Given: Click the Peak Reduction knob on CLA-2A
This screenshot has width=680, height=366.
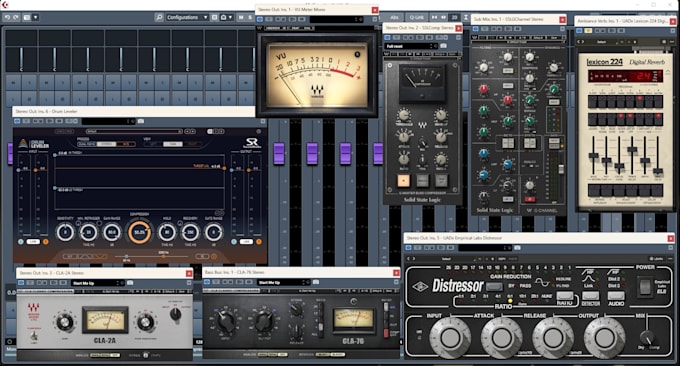Looking at the screenshot, I should (x=145, y=322).
